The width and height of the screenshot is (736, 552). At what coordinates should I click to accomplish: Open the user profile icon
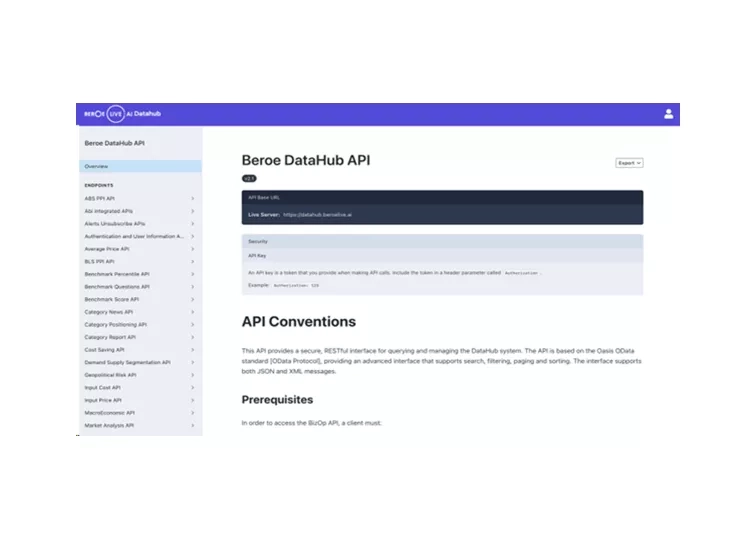tap(669, 114)
